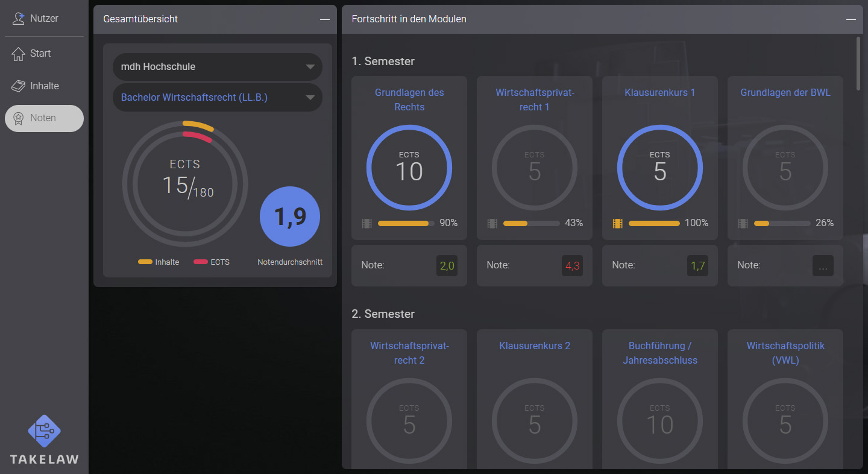The width and height of the screenshot is (868, 474).
Task: Open the mdh Hochschule dropdown
Action: pyautogui.click(x=217, y=66)
